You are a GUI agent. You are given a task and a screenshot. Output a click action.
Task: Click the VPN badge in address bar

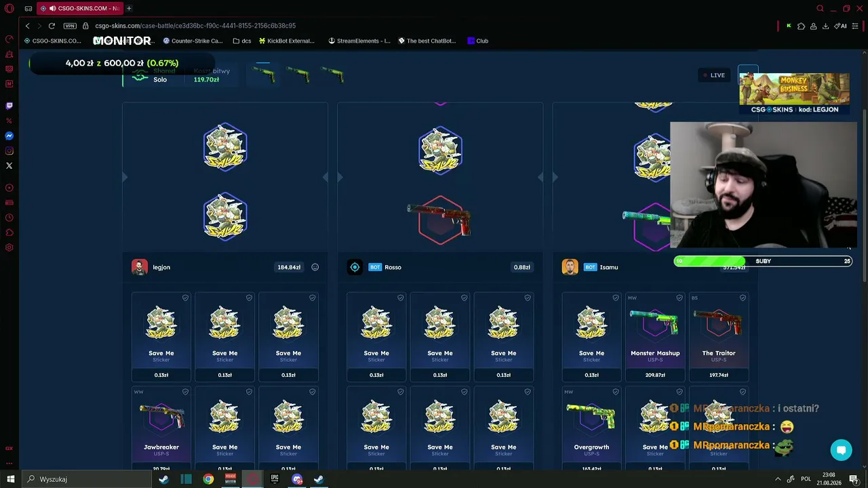click(70, 26)
